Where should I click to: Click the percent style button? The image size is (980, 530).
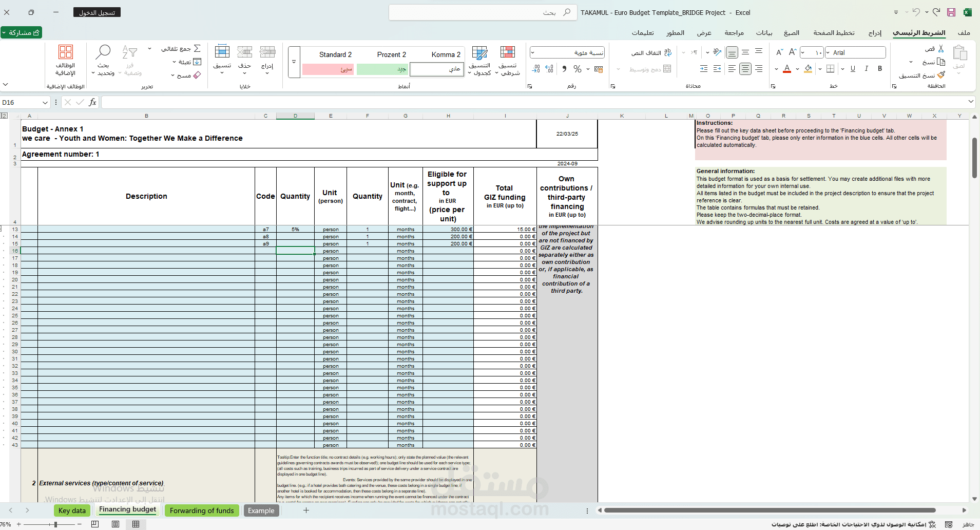[578, 69]
